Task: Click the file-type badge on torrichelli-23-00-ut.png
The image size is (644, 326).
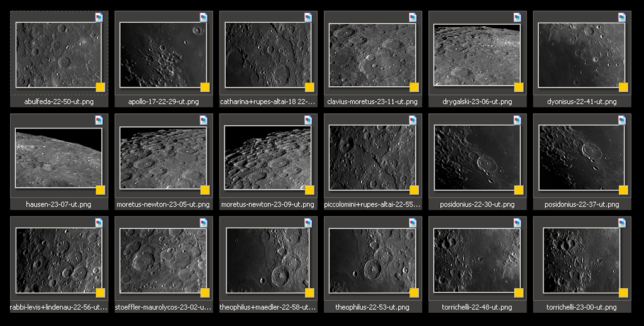Action: point(622,223)
